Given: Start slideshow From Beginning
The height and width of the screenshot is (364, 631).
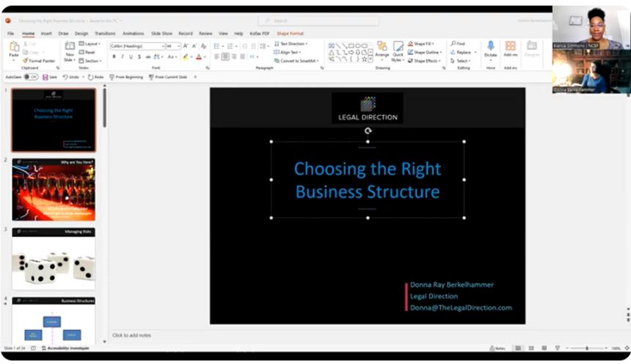Looking at the screenshot, I should pyautogui.click(x=126, y=77).
